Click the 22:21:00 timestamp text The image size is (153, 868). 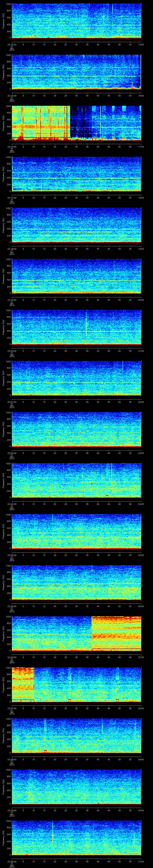12,402
